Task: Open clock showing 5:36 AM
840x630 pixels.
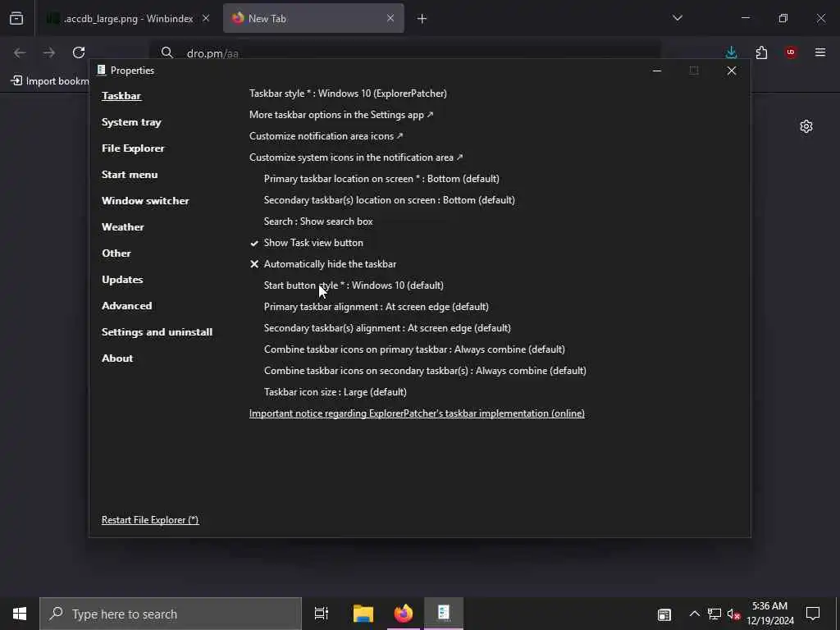Action: click(769, 614)
